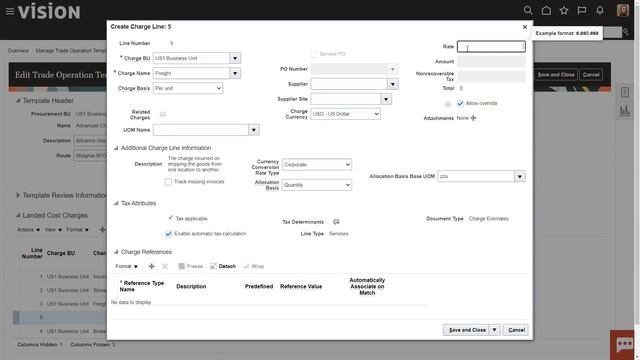Screen dimensions: 640x360
Task: Open the tasks panel icon on right
Action: [x=624, y=92]
